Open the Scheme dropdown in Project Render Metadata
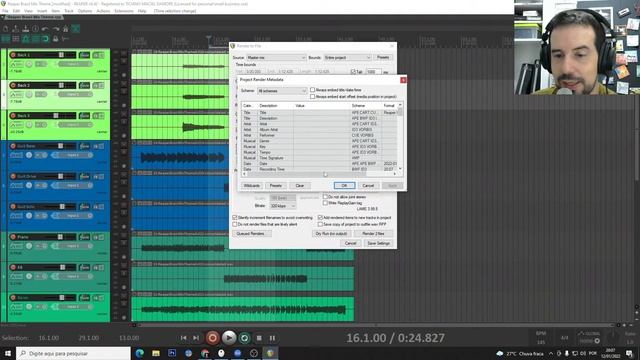The height and width of the screenshot is (360, 640). [282, 91]
